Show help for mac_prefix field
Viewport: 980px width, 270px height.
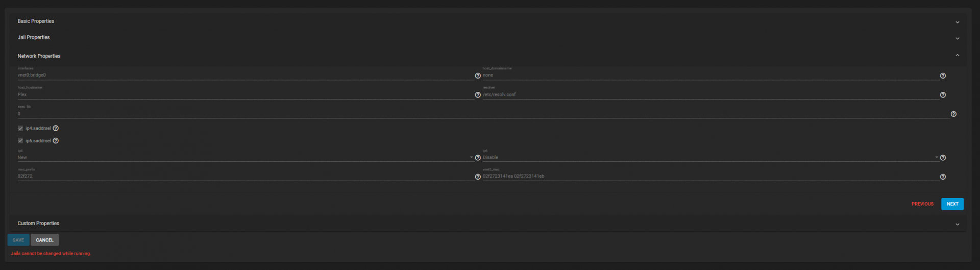click(478, 177)
